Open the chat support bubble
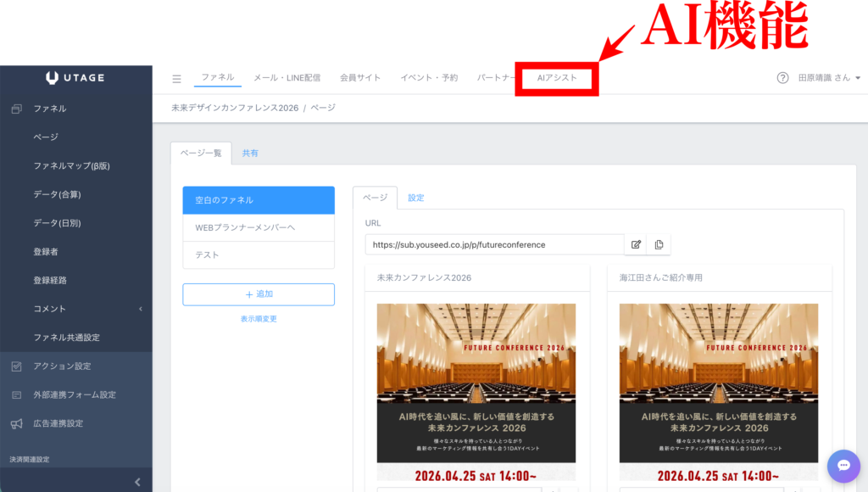This screenshot has height=492, width=868. coord(843,465)
